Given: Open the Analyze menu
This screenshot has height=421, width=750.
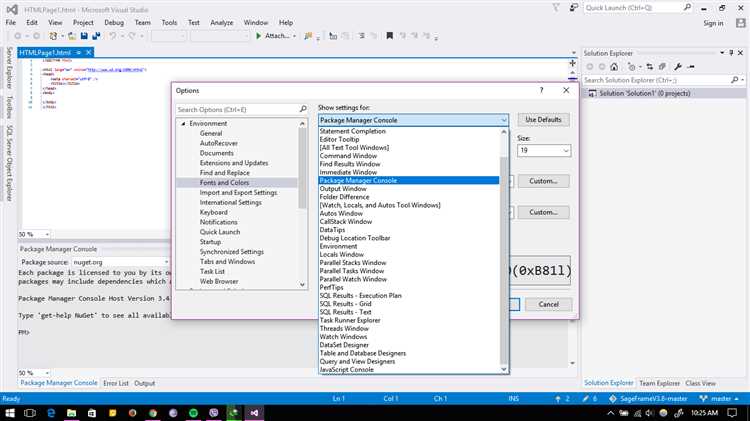Looking at the screenshot, I should [x=222, y=22].
